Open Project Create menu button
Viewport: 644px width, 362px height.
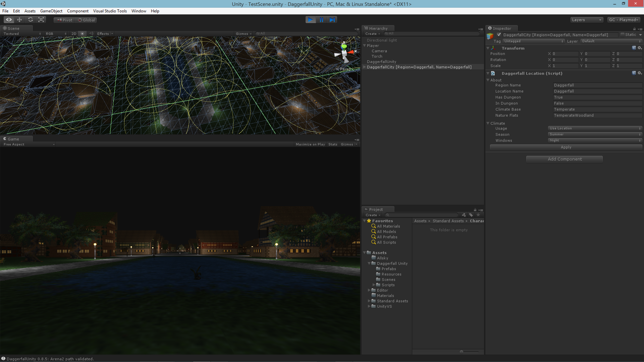pos(373,215)
